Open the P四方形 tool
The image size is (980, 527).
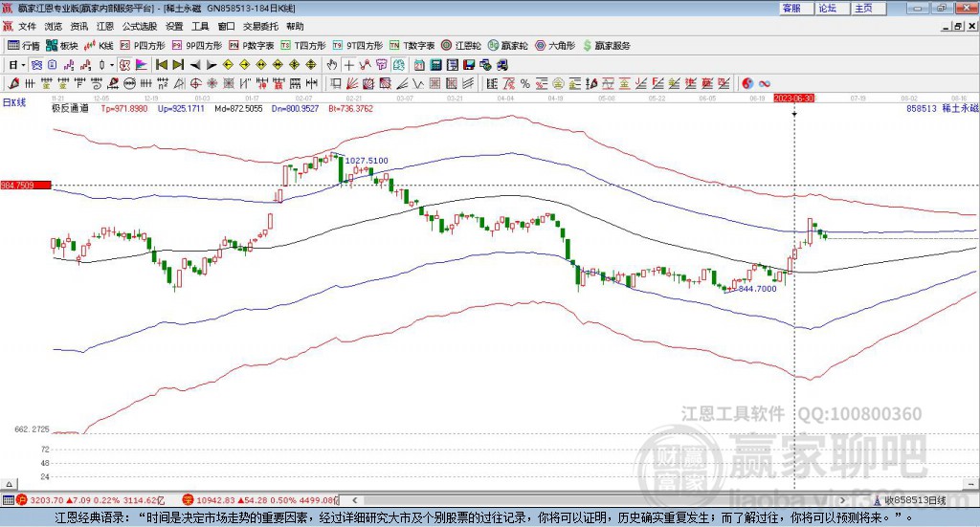(x=143, y=46)
